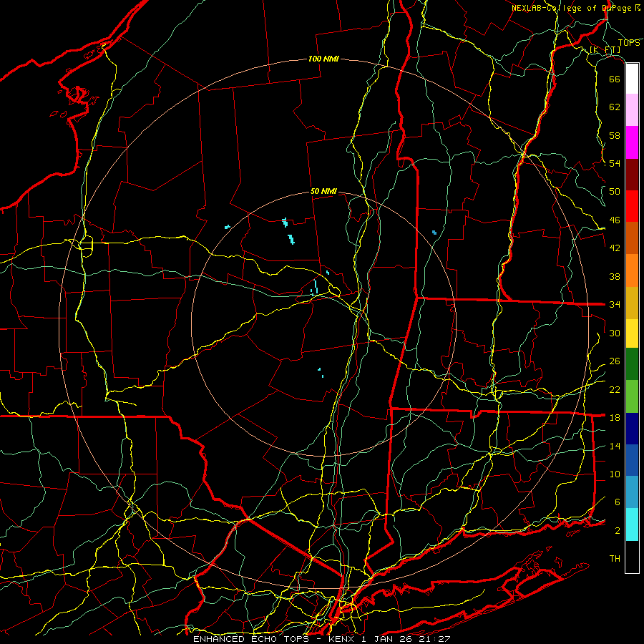Click the 22 legend value
644x644 pixels.
point(615,389)
